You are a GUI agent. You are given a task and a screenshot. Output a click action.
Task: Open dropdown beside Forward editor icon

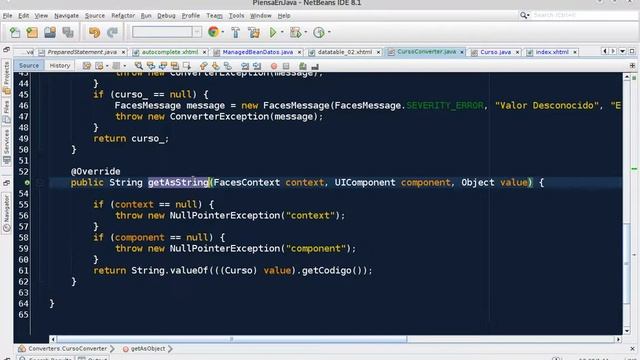(x=124, y=66)
